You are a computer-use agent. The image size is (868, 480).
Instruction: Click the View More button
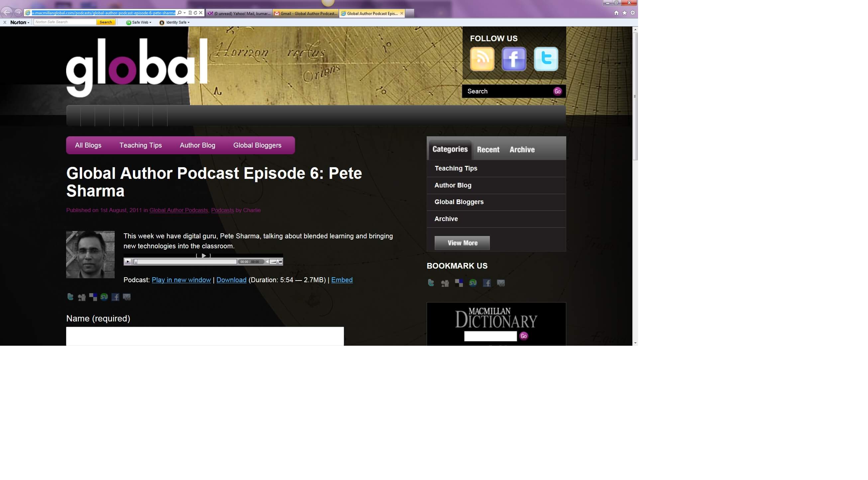(x=462, y=243)
